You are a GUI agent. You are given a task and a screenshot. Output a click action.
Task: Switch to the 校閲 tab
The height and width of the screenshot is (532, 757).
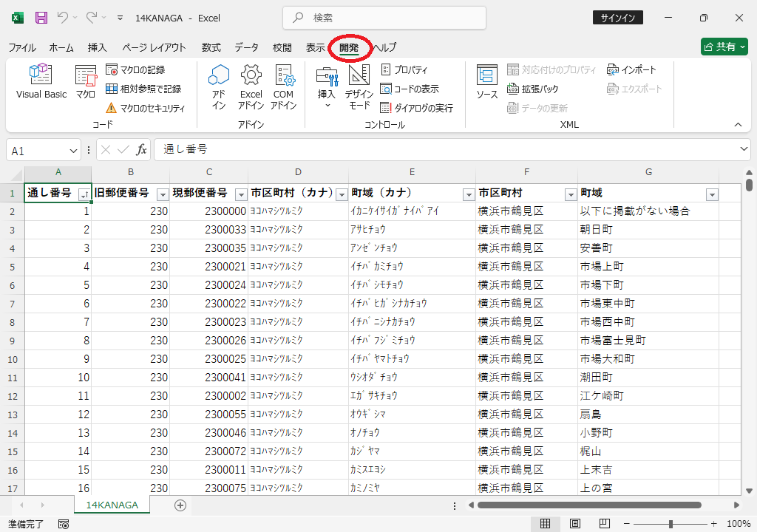(x=282, y=47)
